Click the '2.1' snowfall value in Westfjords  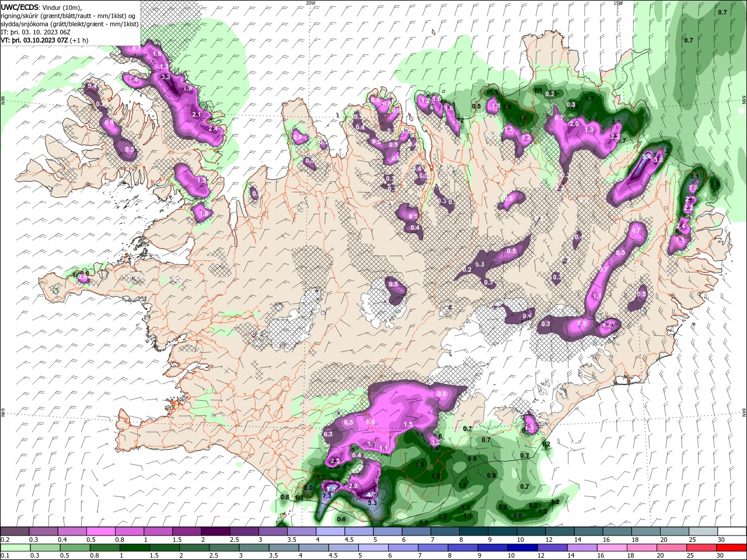(197, 115)
